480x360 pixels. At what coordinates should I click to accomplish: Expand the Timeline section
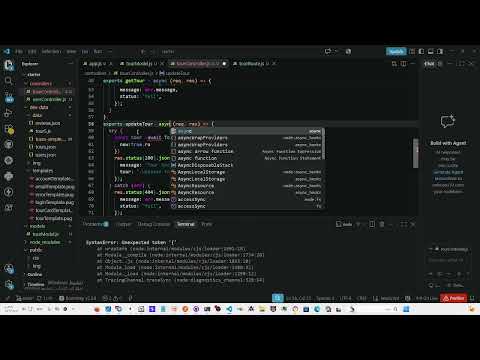pos(35,284)
